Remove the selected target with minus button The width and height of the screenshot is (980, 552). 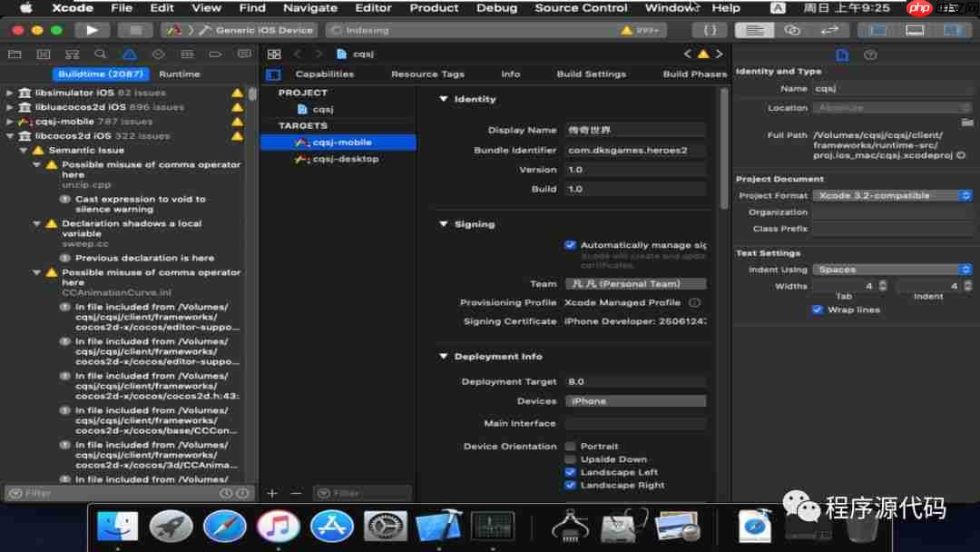(296, 493)
